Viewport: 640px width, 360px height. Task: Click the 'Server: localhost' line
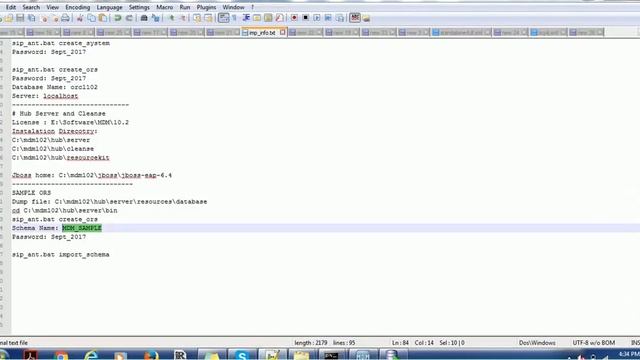coord(45,96)
